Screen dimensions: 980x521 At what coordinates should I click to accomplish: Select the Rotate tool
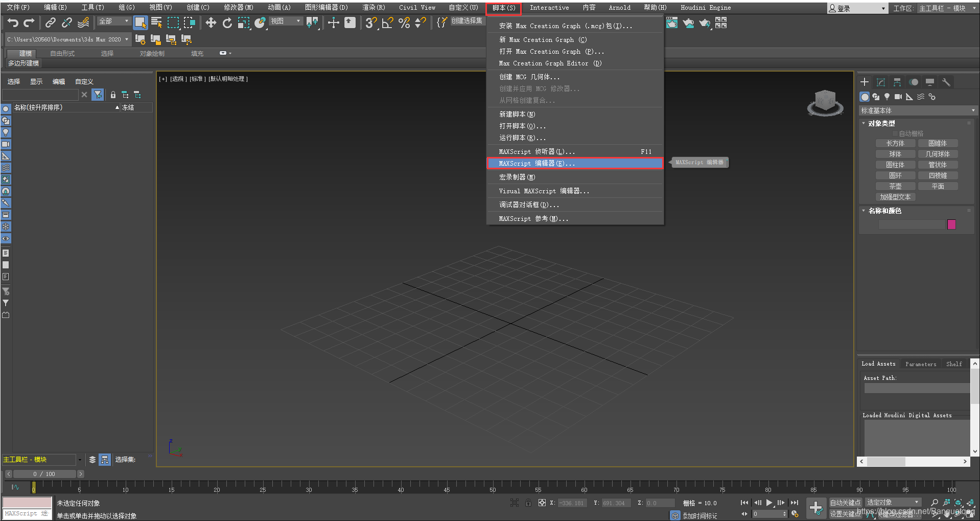[227, 22]
